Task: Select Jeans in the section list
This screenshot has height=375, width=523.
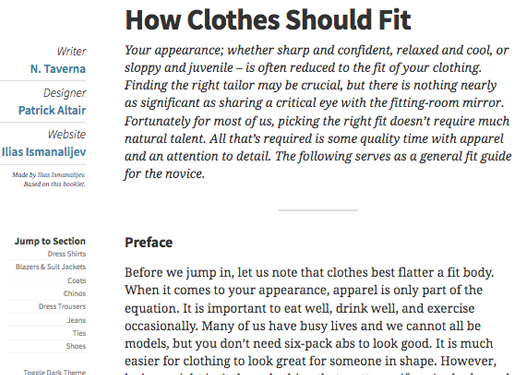Action: (x=76, y=320)
